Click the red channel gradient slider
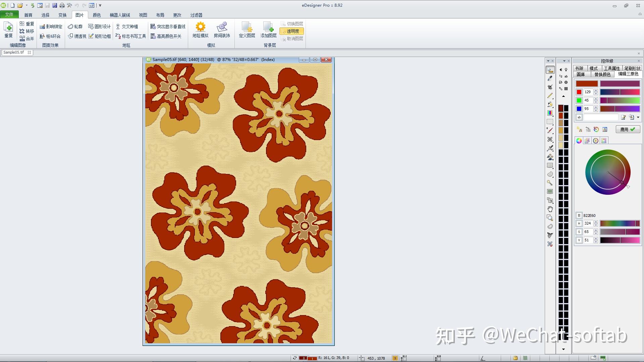The width and height of the screenshot is (644, 362). pyautogui.click(x=620, y=92)
